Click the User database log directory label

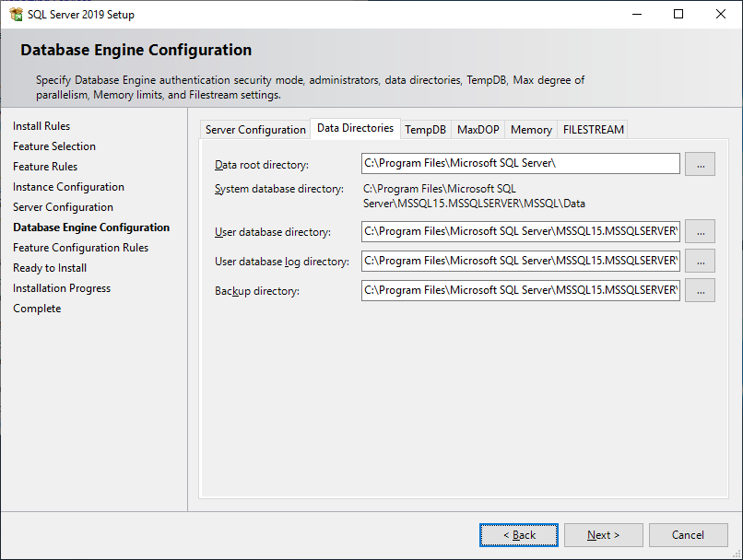click(282, 262)
